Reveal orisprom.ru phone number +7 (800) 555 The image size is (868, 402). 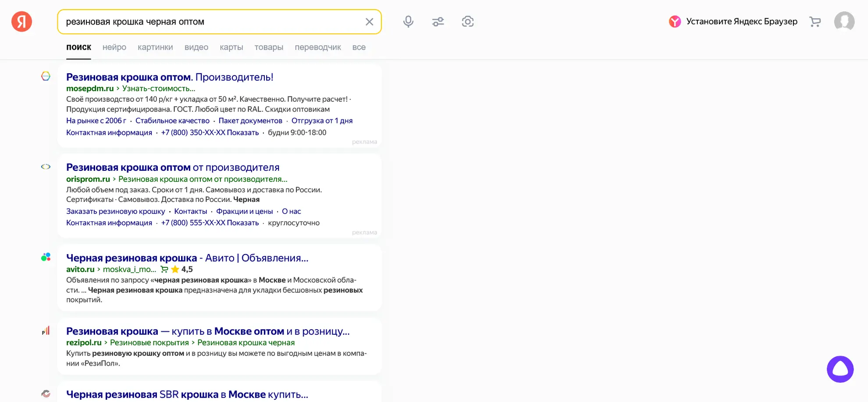(x=210, y=223)
